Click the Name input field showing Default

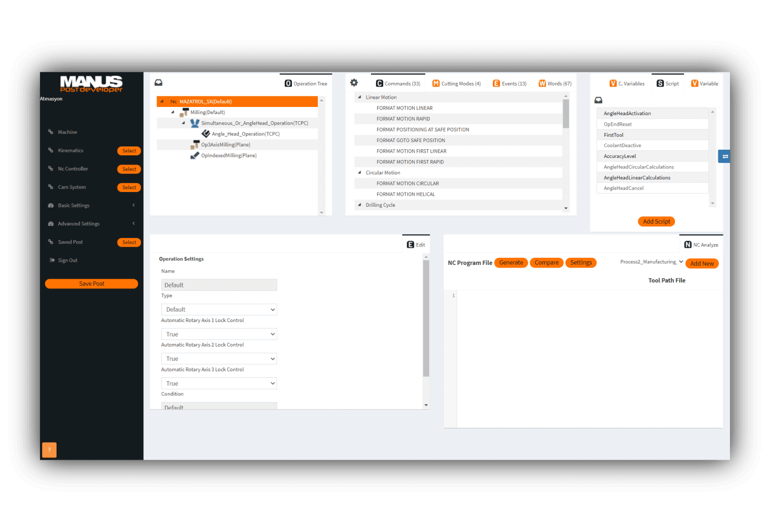pyautogui.click(x=218, y=285)
